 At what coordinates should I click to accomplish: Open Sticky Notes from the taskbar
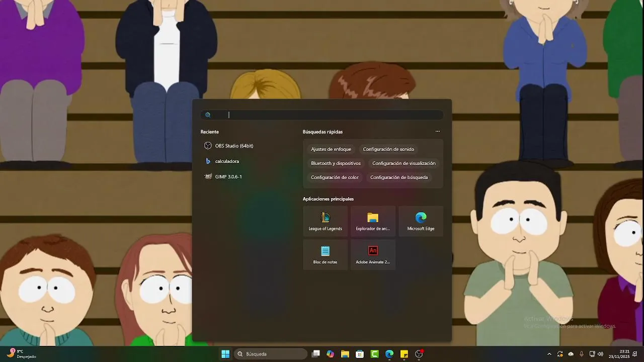pos(404,354)
